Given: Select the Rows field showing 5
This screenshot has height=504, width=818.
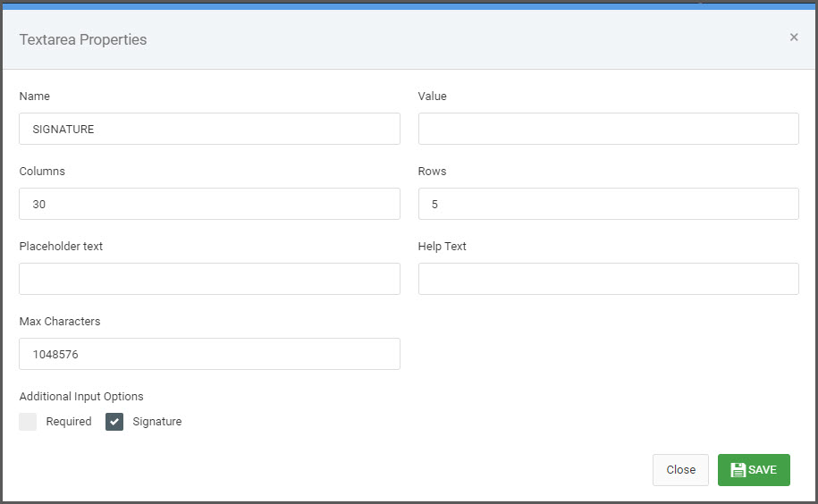Looking at the screenshot, I should (608, 204).
